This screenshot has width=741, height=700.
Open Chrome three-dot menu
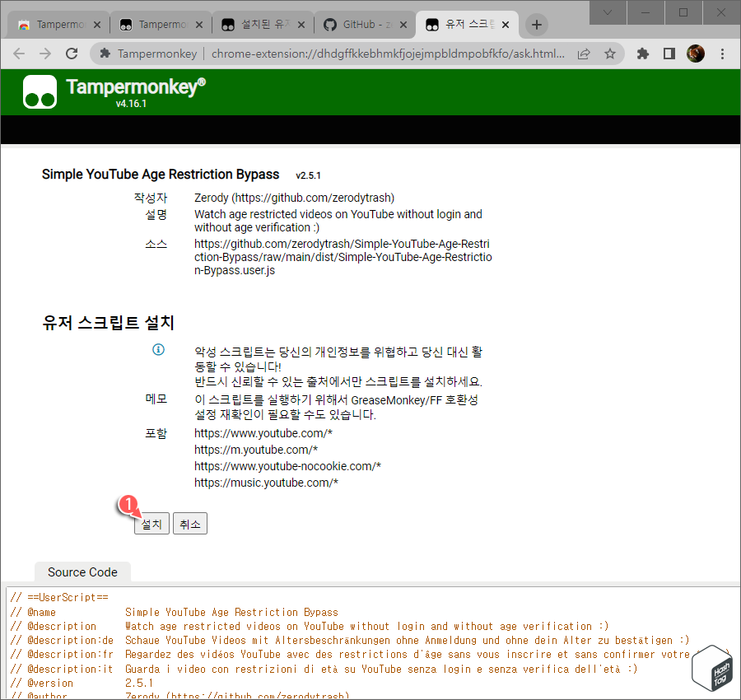(722, 54)
